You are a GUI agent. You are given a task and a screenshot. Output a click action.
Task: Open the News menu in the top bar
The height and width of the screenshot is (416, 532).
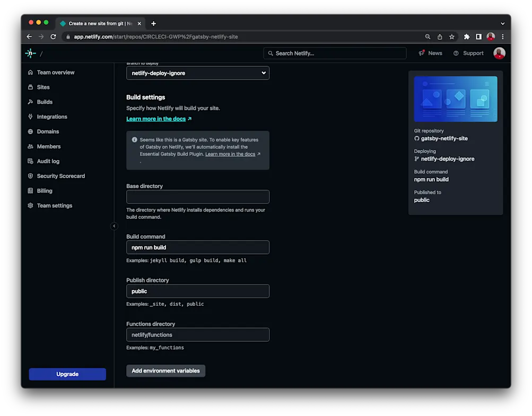[430, 53]
